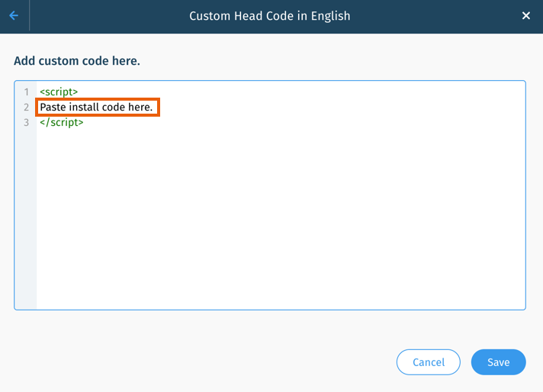
Task: Click the word 'install' on line two
Action: tap(84, 107)
